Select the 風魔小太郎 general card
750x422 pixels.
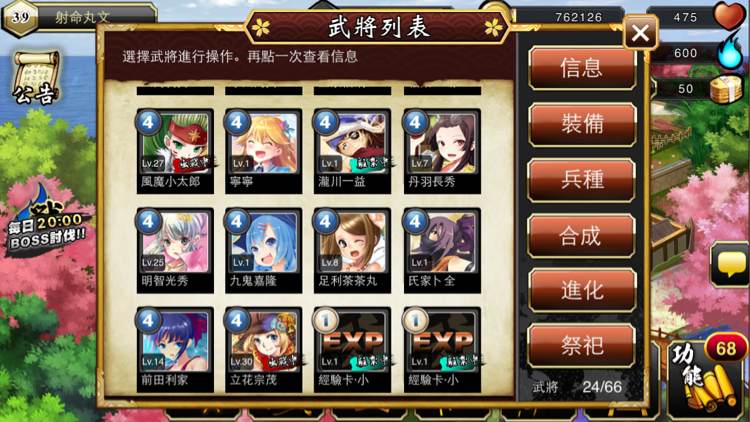175,151
